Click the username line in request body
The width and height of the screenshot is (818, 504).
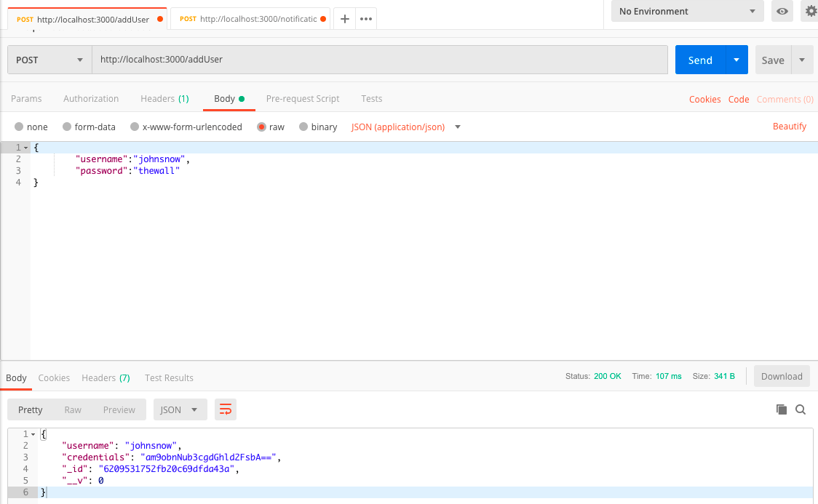(132, 159)
